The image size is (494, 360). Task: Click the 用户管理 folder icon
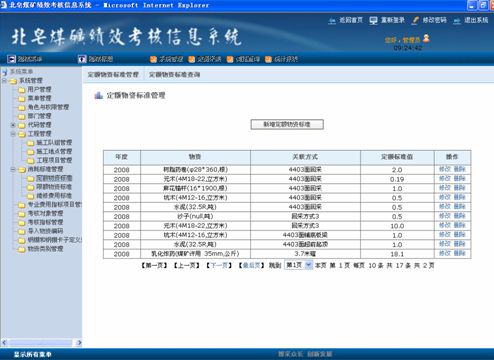[x=22, y=90]
